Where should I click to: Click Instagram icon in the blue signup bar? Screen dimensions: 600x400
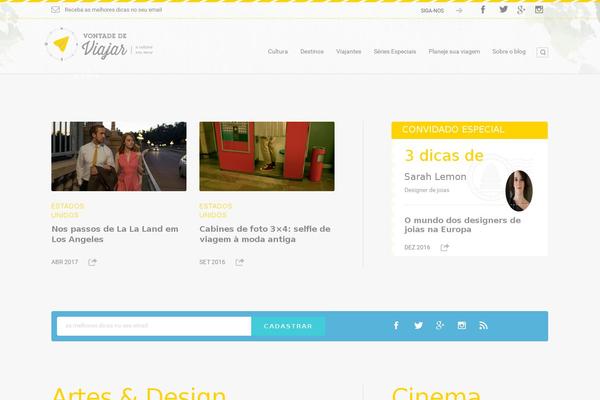[461, 325]
